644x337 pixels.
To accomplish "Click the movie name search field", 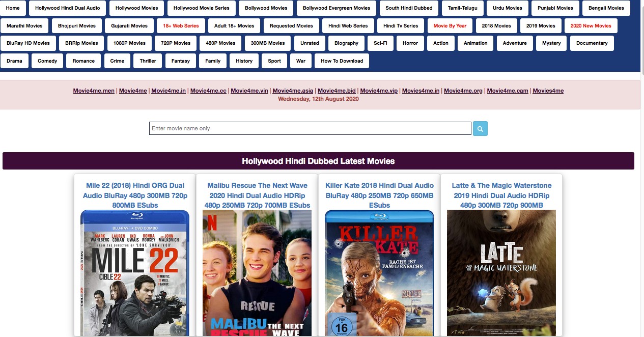I will pos(310,128).
